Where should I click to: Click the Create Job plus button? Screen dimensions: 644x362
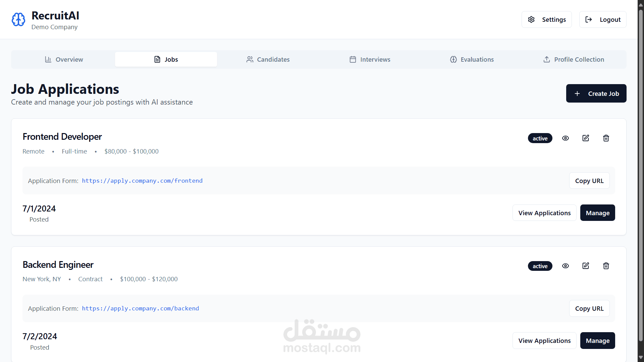point(596,94)
